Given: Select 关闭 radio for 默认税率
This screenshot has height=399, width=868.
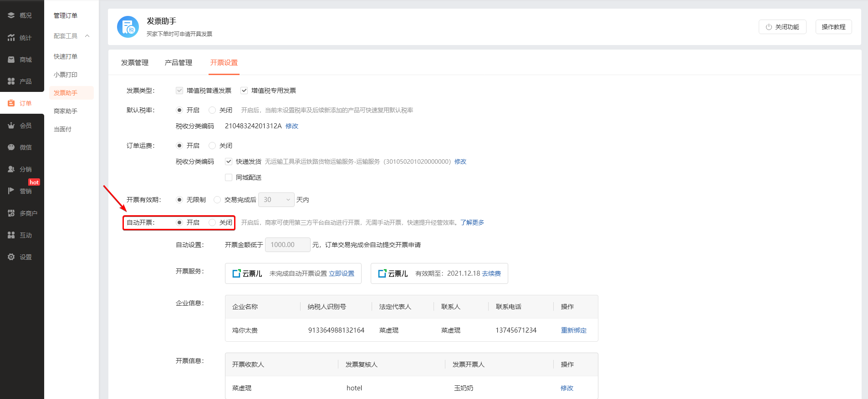Looking at the screenshot, I should pyautogui.click(x=212, y=110).
